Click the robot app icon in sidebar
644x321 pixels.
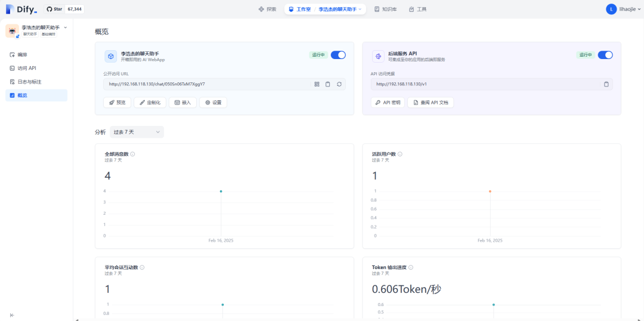tap(13, 31)
